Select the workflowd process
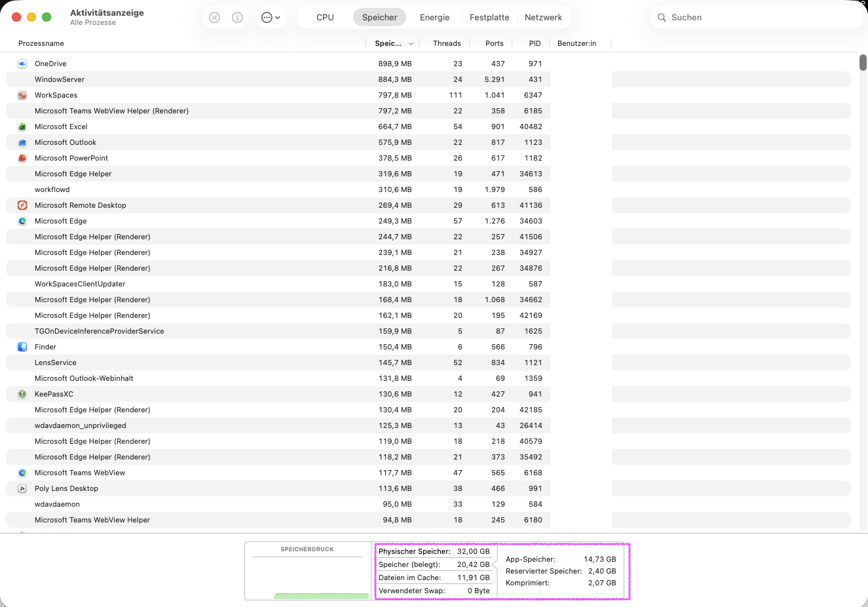Viewport: 868px width, 607px height. 428,189
